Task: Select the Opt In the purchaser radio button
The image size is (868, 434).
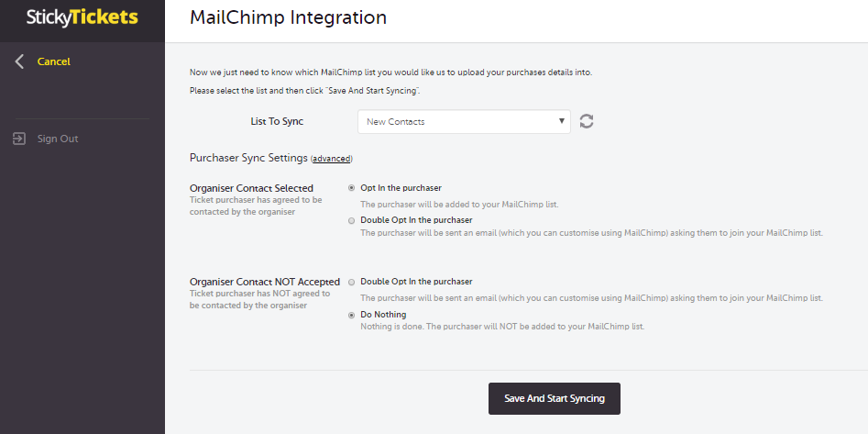Action: tap(352, 188)
